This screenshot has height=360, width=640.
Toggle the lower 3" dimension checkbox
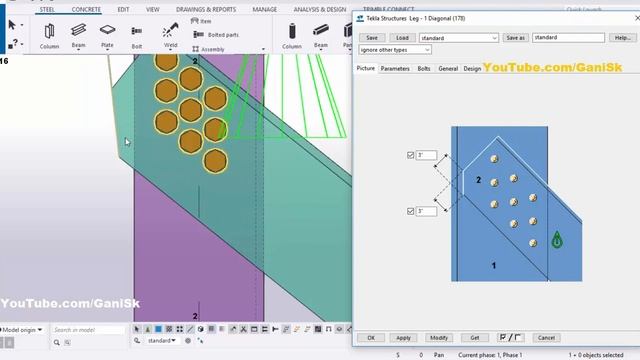[x=411, y=211]
